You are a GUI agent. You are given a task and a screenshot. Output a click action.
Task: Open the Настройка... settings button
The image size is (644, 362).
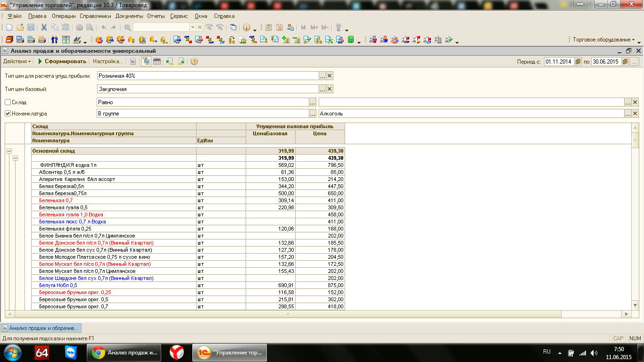[108, 61]
